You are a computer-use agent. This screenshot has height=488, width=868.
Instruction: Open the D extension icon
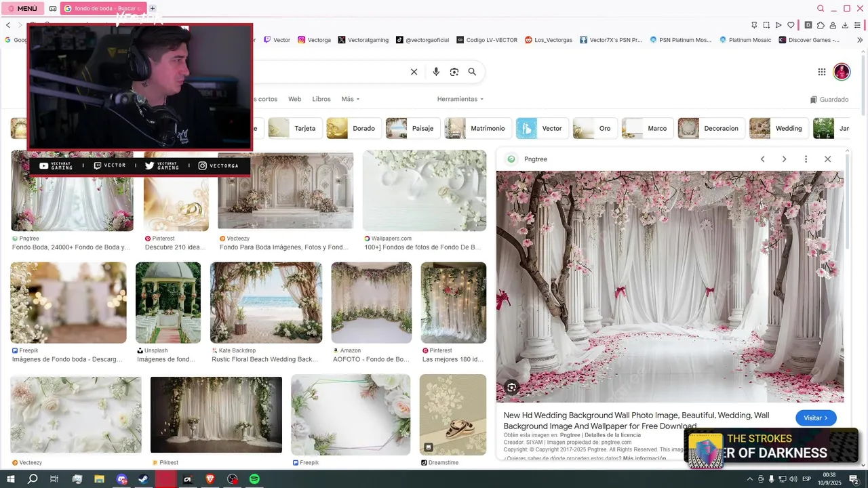[808, 25]
